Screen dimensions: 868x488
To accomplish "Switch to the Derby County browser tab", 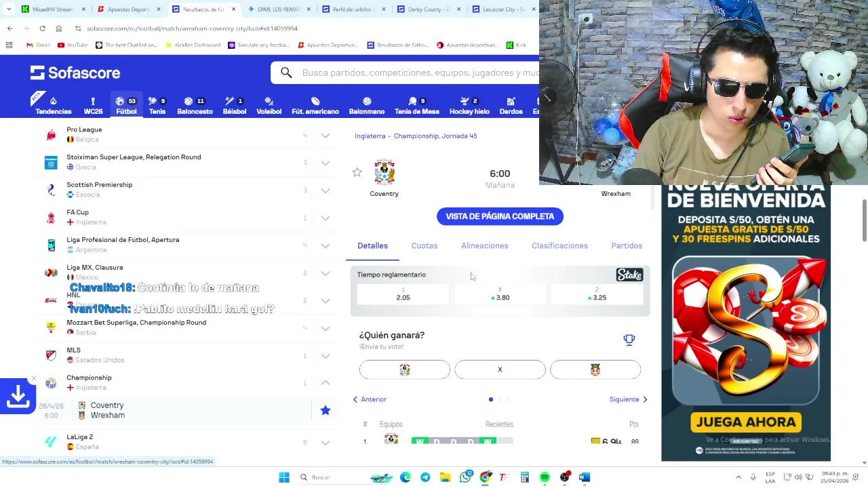I will pyautogui.click(x=429, y=9).
